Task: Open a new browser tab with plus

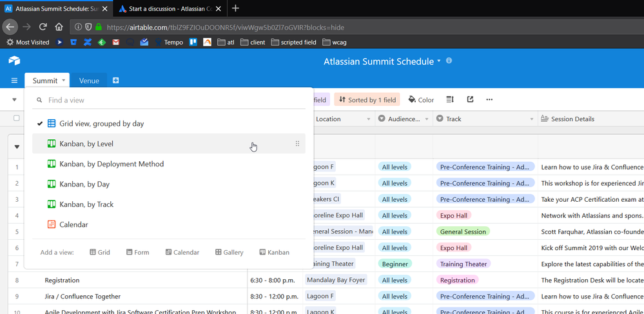Action: coord(235,8)
